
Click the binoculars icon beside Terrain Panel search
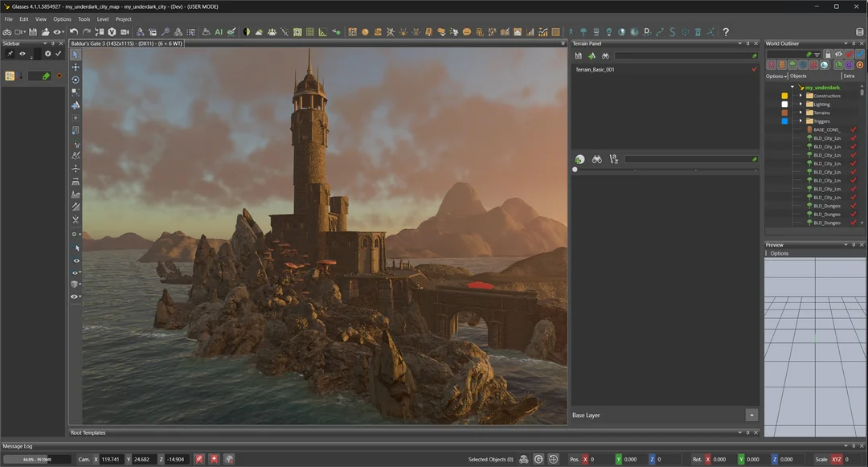pyautogui.click(x=605, y=56)
